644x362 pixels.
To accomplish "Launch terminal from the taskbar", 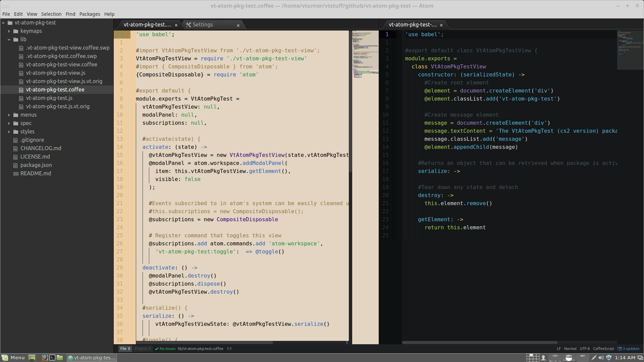I will point(52,358).
